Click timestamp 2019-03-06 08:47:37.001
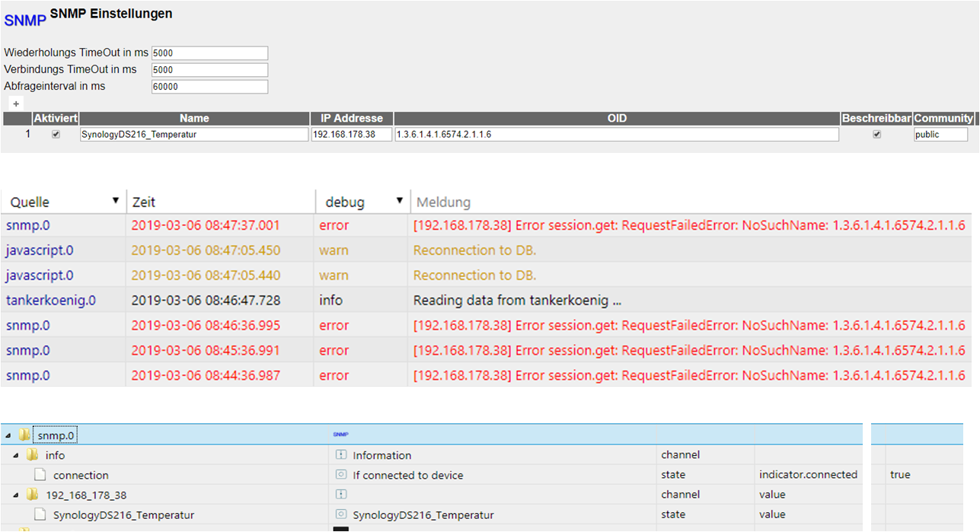This screenshot has width=980, height=532. [206, 225]
